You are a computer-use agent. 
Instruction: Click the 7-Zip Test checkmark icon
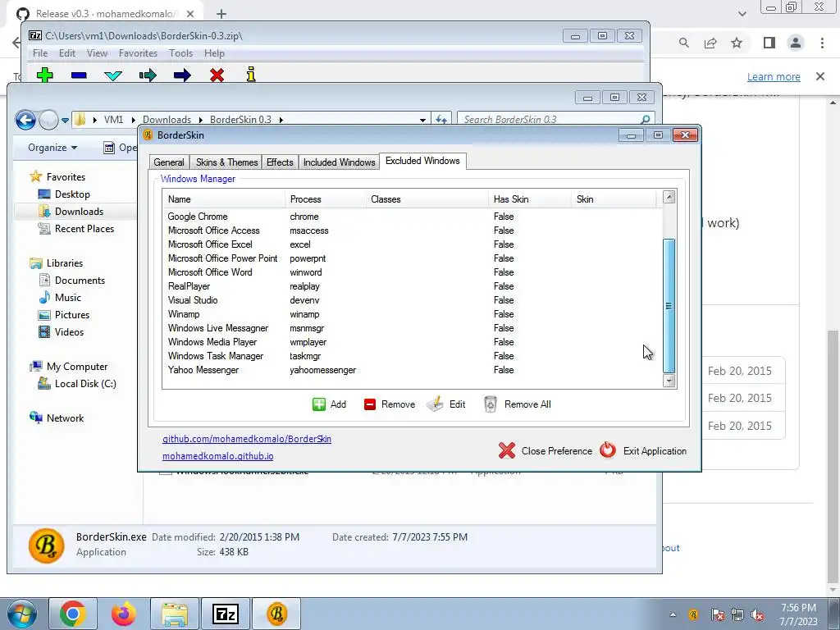click(x=113, y=75)
